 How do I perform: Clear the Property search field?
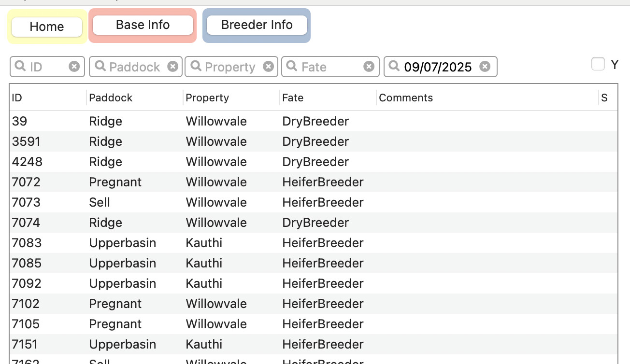269,67
